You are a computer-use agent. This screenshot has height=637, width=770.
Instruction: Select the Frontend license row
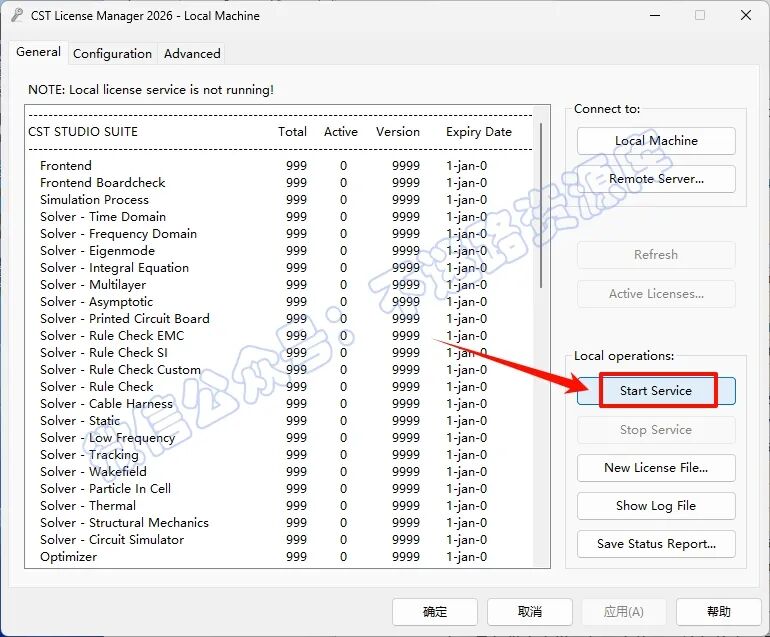click(x=264, y=166)
